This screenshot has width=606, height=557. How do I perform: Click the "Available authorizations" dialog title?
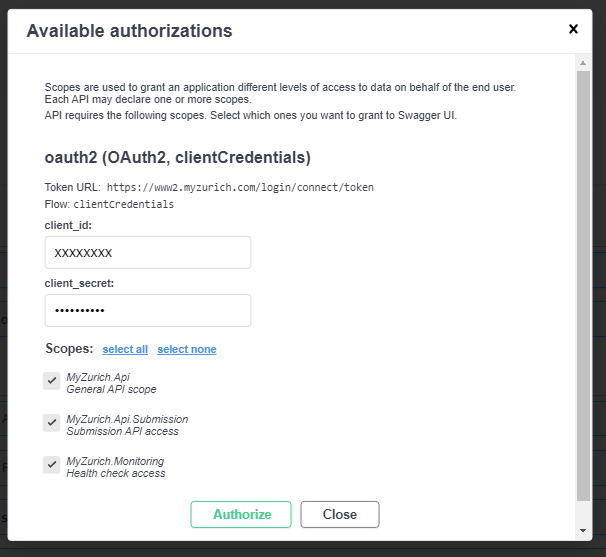129,31
